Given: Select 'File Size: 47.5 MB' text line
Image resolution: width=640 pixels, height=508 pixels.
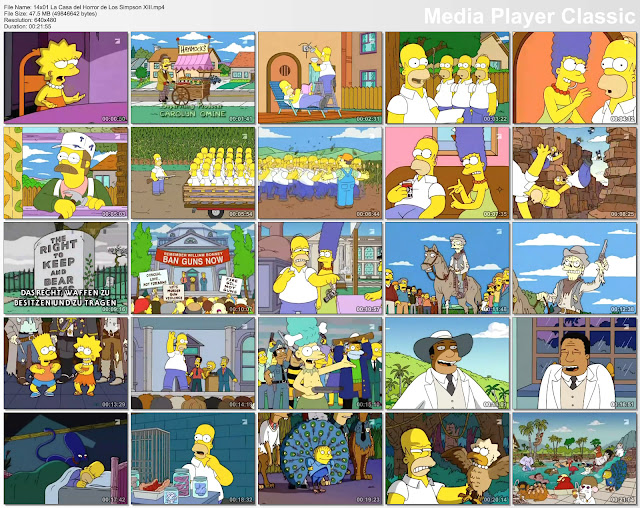Looking at the screenshot, I should 50,13.
